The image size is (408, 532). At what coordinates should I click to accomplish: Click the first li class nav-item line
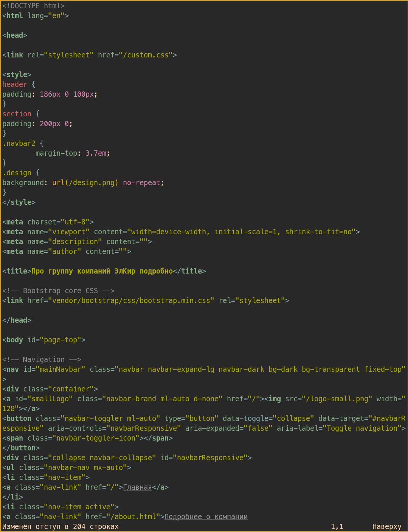pos(46,477)
